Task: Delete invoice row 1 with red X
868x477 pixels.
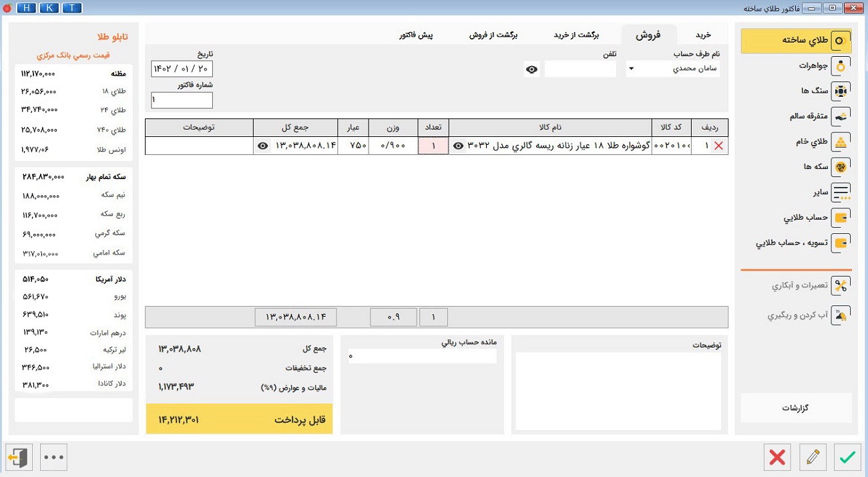Action: coord(718,146)
